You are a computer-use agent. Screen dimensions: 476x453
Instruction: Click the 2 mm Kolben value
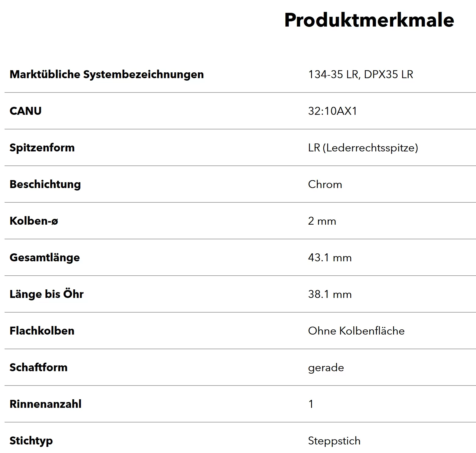[322, 221]
